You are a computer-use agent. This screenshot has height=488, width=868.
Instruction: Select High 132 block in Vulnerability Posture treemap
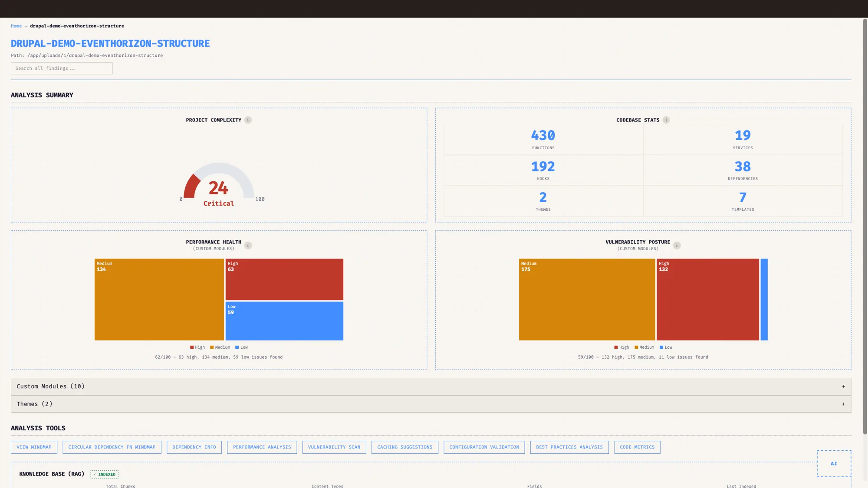point(708,299)
